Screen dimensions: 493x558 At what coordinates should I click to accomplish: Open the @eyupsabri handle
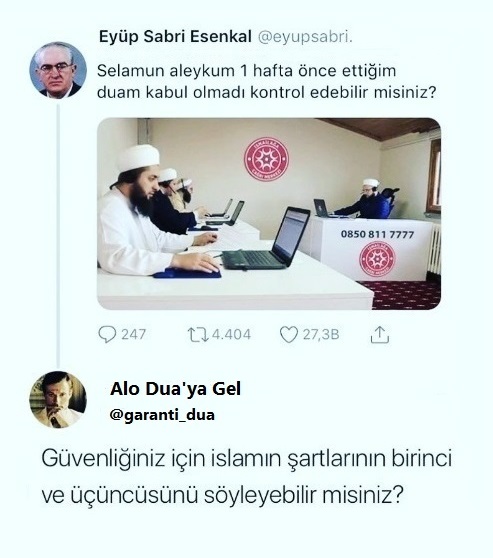tap(305, 37)
